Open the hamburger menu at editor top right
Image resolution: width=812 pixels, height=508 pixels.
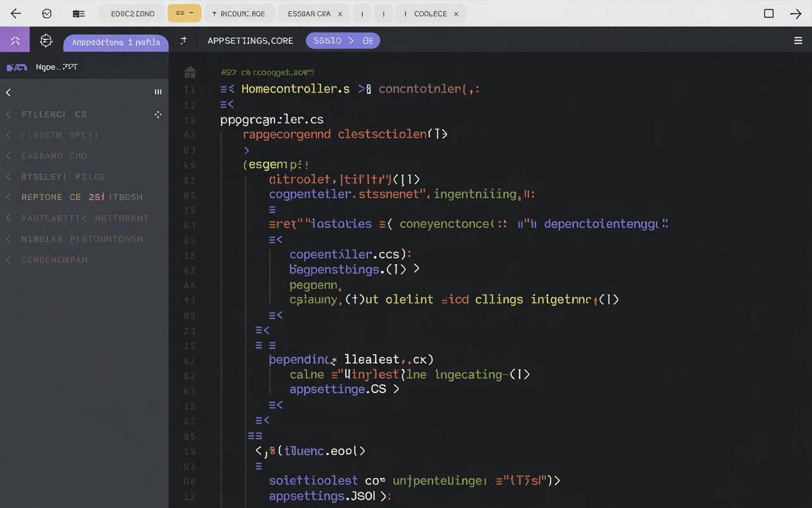798,41
